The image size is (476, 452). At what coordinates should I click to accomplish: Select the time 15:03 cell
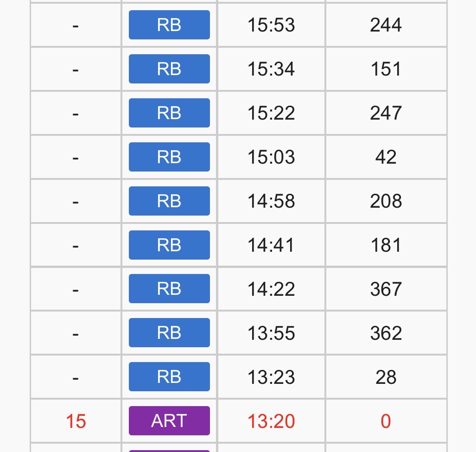[x=271, y=157]
